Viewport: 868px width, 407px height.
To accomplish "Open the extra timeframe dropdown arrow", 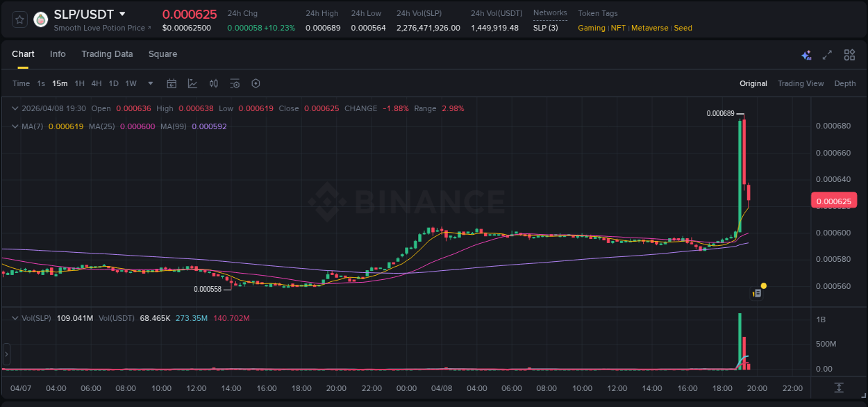I will 150,83.
